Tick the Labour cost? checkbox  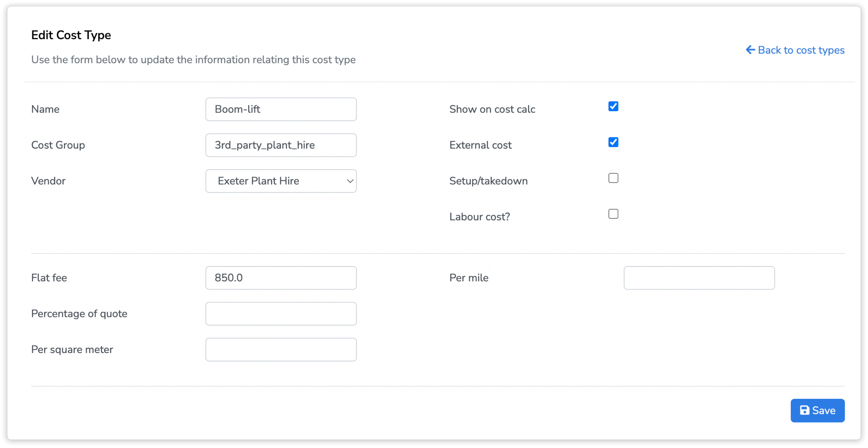click(x=613, y=214)
